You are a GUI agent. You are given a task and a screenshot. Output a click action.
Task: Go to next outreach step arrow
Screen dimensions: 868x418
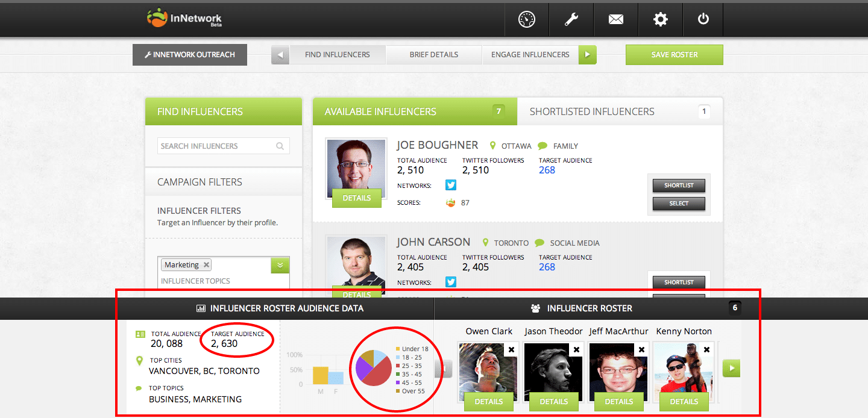tap(588, 55)
